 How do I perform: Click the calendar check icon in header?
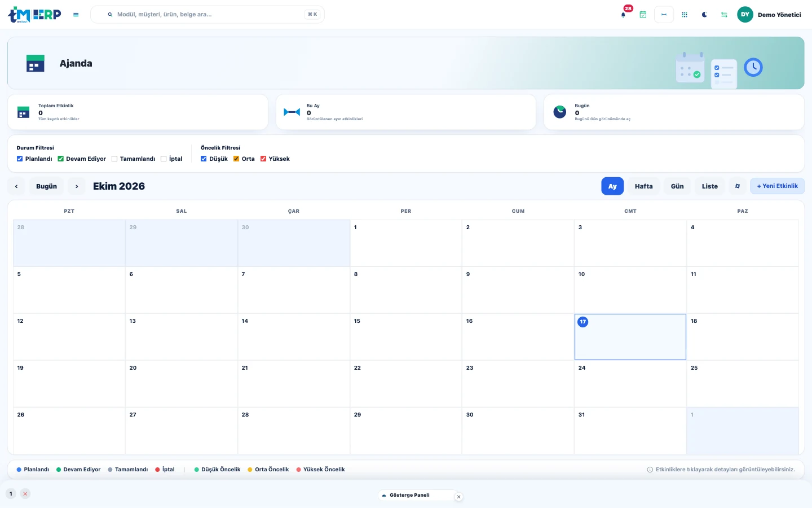coord(643,15)
